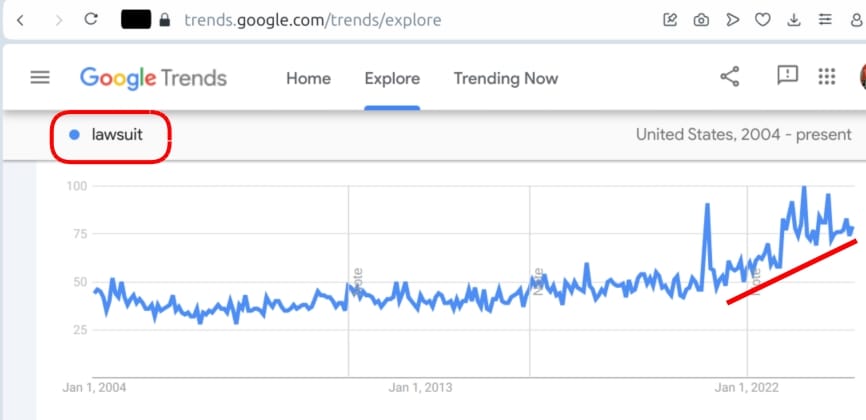Go to Trending Now tab
Screen dimensions: 866x420
(506, 78)
